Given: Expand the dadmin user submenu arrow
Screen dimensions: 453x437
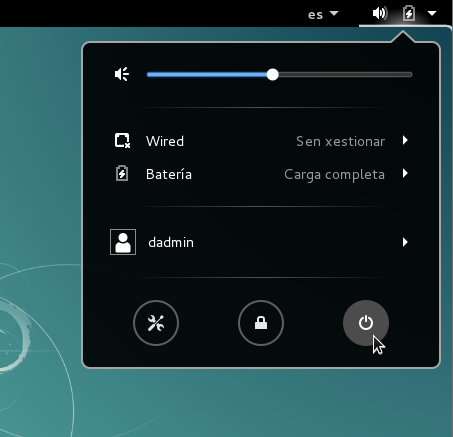Looking at the screenshot, I should point(405,242).
